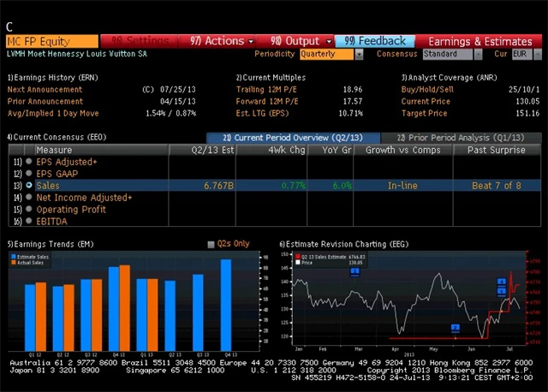This screenshot has width=548, height=392.
Task: Click the blue event marker near June
Action: [x=455, y=327]
